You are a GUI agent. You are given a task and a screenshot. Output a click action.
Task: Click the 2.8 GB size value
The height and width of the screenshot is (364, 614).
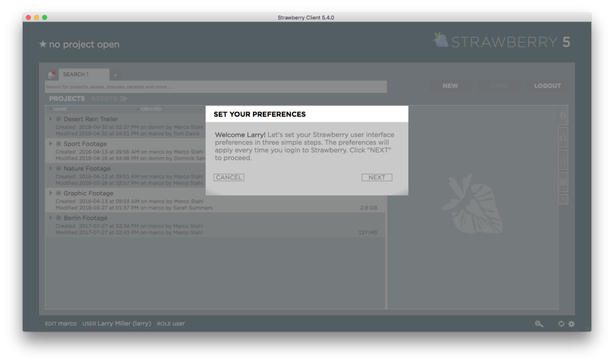(368, 208)
